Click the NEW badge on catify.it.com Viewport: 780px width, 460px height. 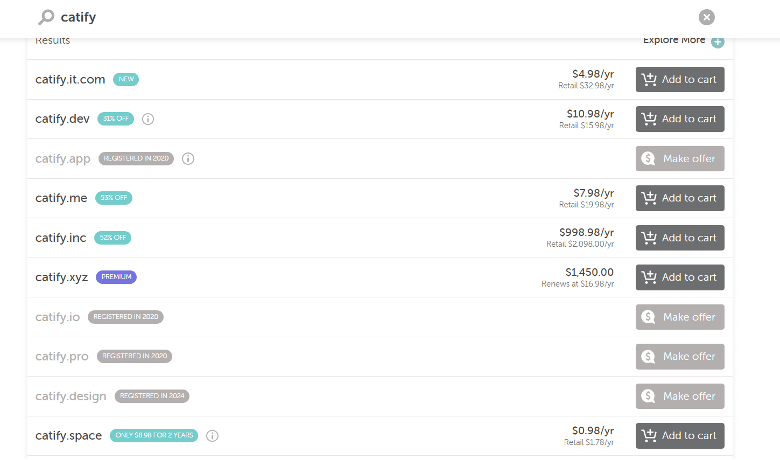126,79
